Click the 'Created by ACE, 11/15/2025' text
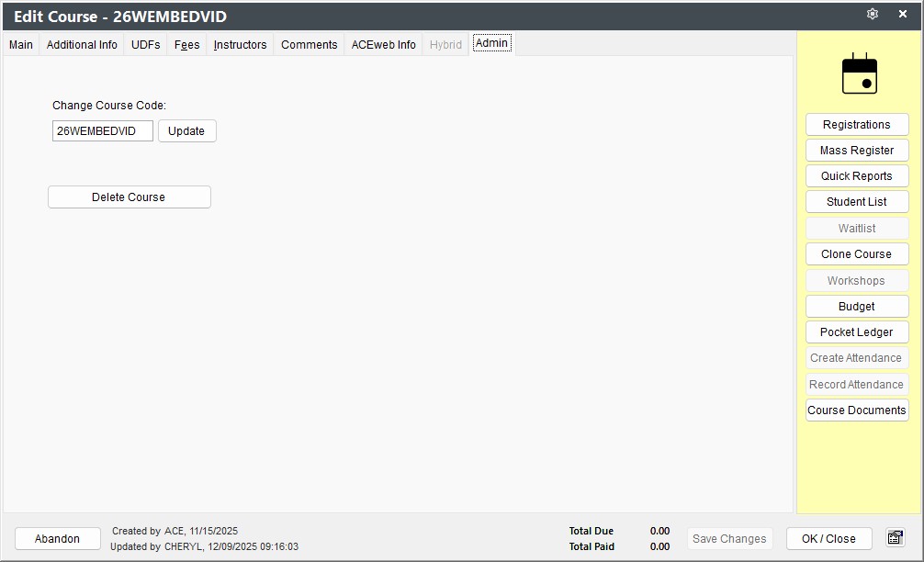 175,531
